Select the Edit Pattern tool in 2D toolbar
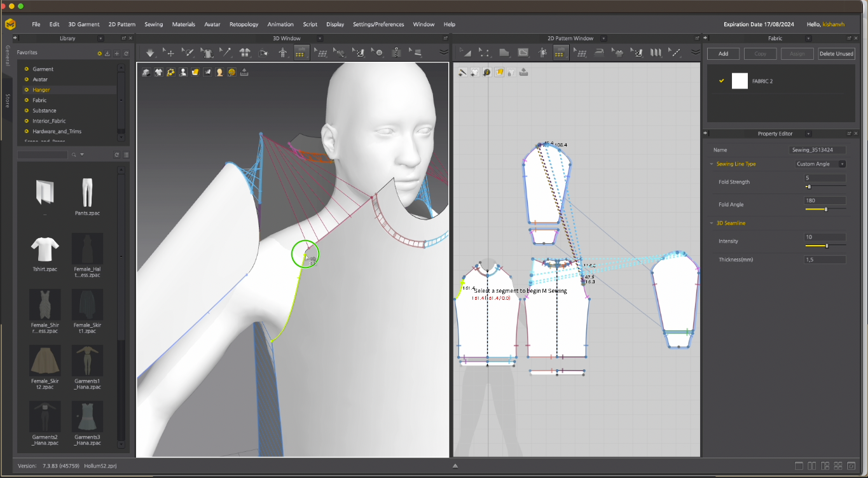This screenshot has height=478, width=868. point(466,53)
